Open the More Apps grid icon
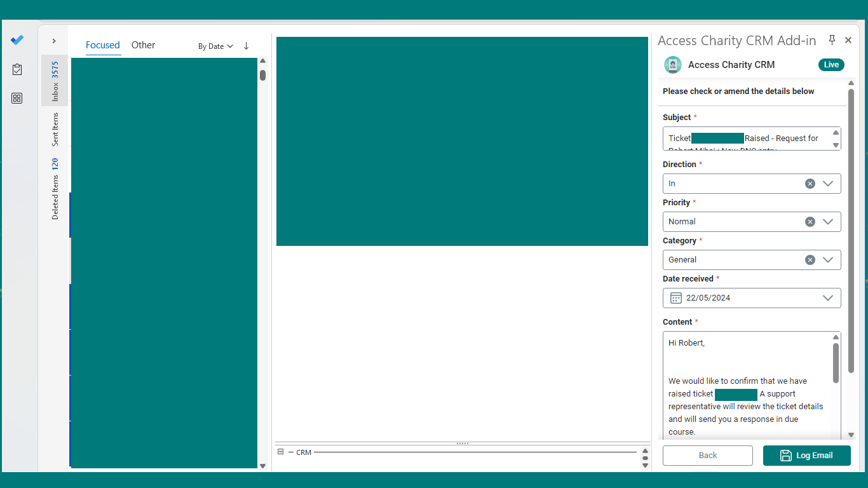Viewport: 868px width, 488px height. [x=17, y=98]
